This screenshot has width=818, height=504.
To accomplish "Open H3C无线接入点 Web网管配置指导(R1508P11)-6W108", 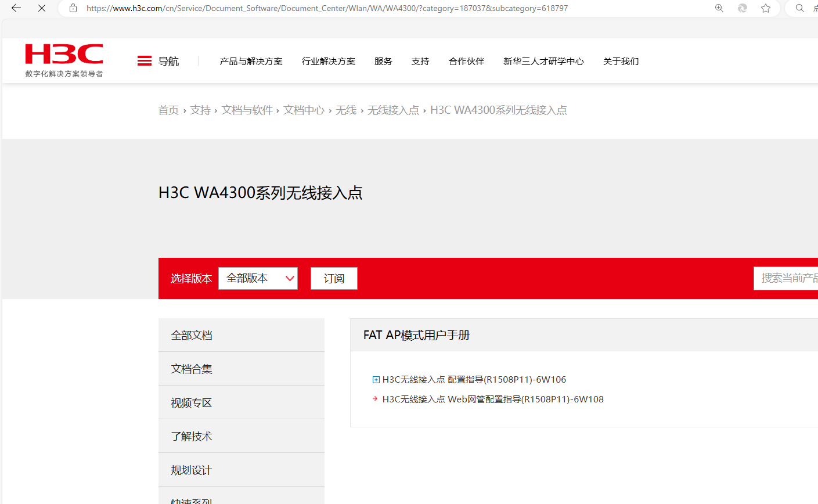I will (493, 399).
